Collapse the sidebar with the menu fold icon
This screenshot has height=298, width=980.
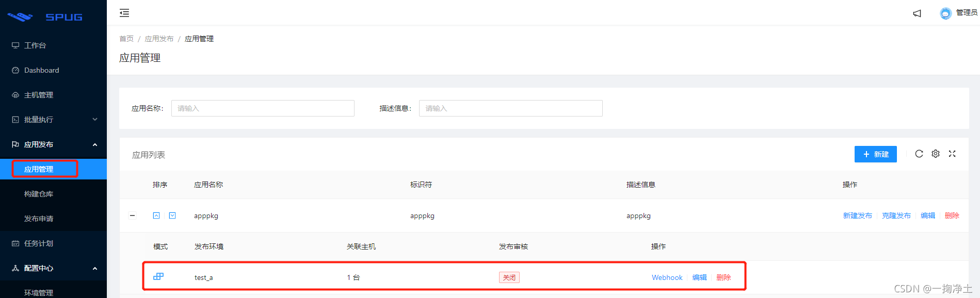tap(124, 13)
